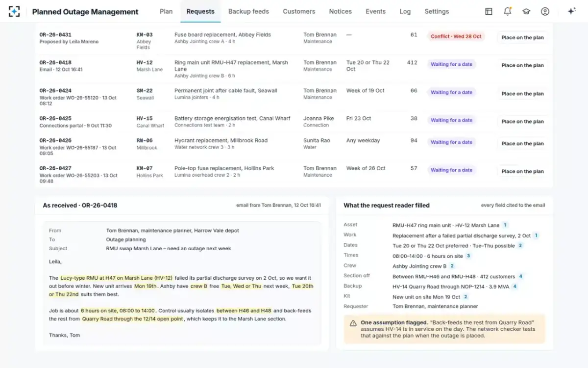
Task: Select request OR-26-0418 row ID
Action: [x=55, y=63]
